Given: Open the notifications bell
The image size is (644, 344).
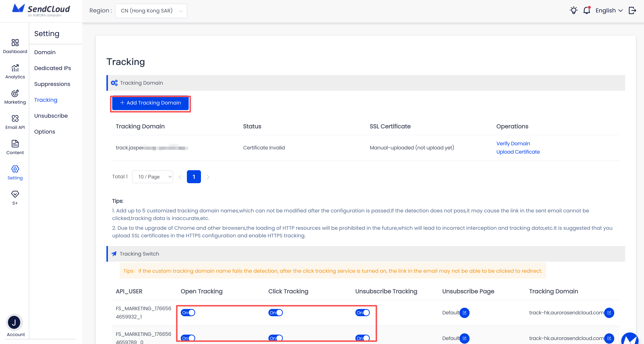Looking at the screenshot, I should 586,10.
